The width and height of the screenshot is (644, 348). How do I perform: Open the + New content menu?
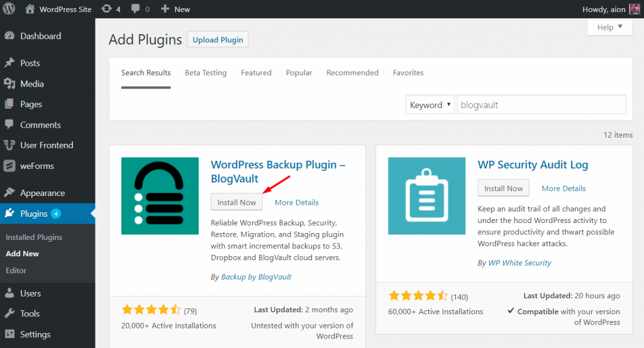click(x=175, y=9)
